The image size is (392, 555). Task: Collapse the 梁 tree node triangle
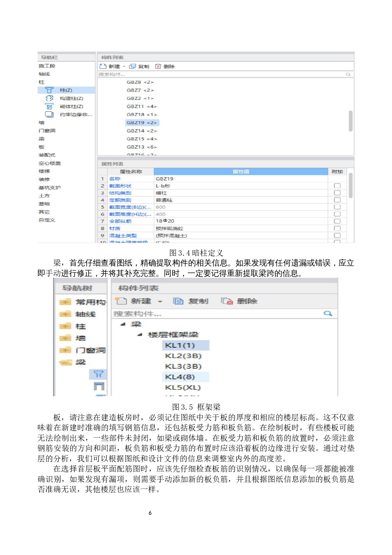pos(123,324)
